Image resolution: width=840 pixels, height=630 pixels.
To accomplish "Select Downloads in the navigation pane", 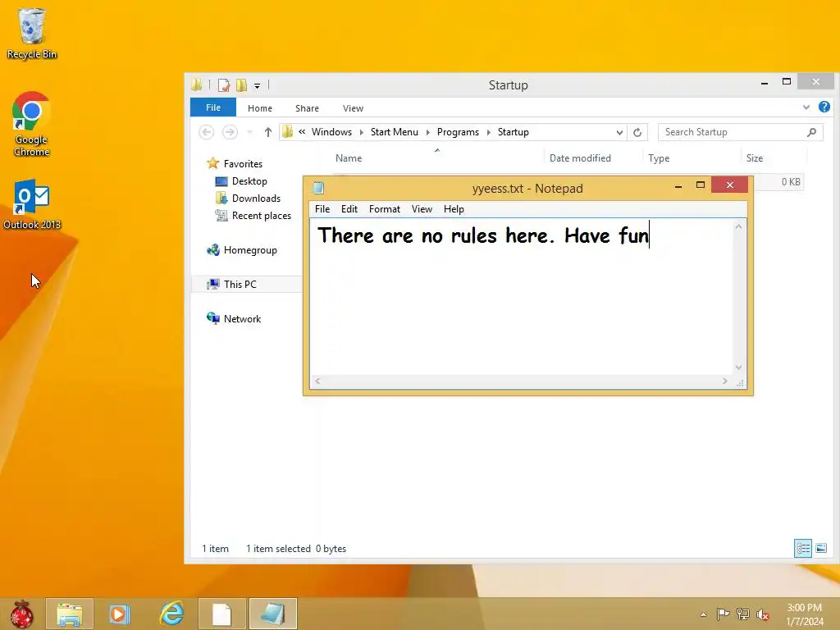I will pos(248,199).
